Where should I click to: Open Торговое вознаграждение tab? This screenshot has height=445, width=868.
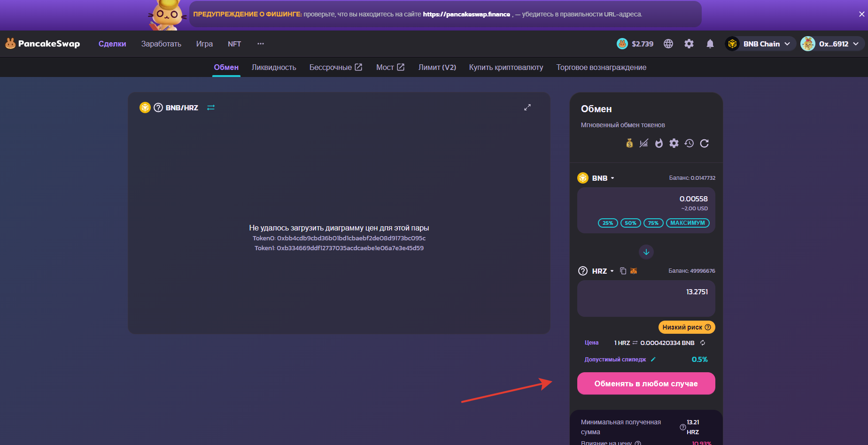[602, 67]
